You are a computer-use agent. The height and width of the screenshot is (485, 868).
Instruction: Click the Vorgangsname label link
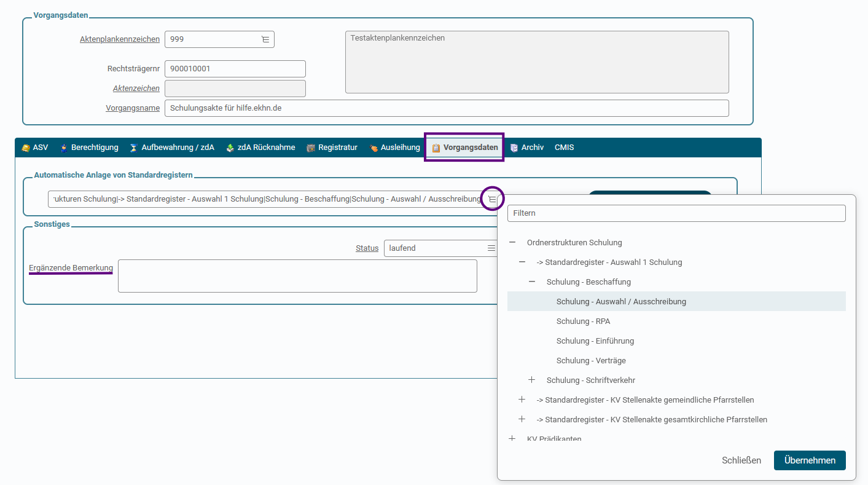pyautogui.click(x=133, y=108)
